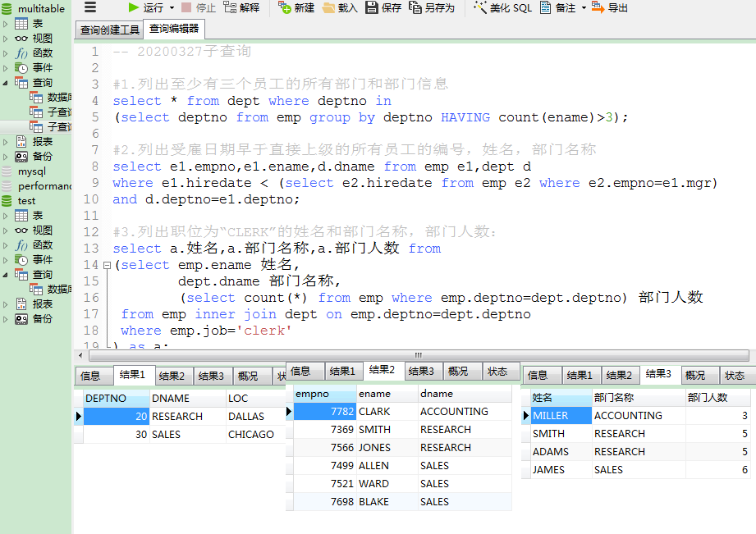Collapse the code fold at line 14
The image size is (756, 534).
107,265
